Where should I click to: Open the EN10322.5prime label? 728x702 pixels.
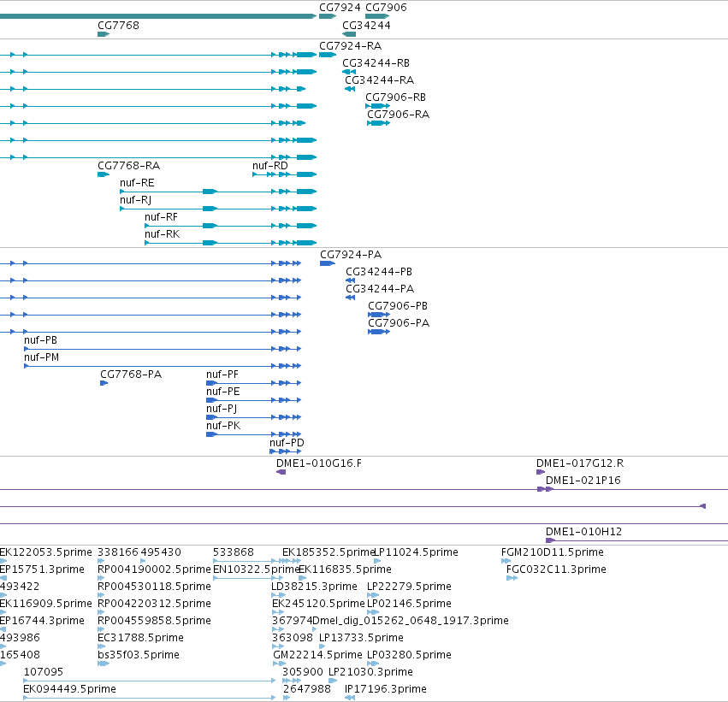click(256, 569)
